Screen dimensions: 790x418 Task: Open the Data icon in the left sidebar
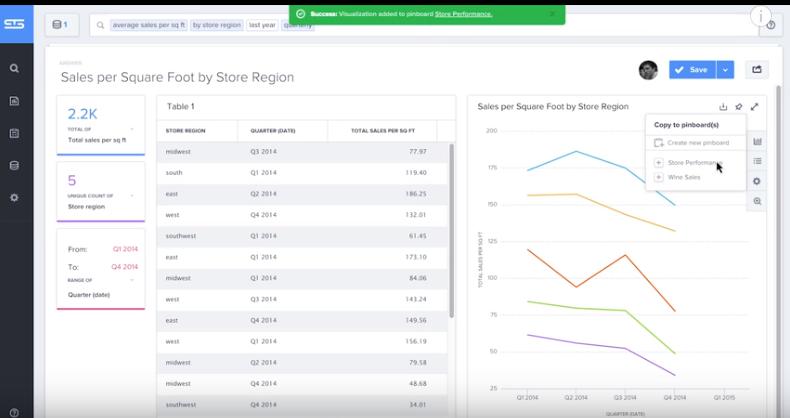click(x=14, y=165)
